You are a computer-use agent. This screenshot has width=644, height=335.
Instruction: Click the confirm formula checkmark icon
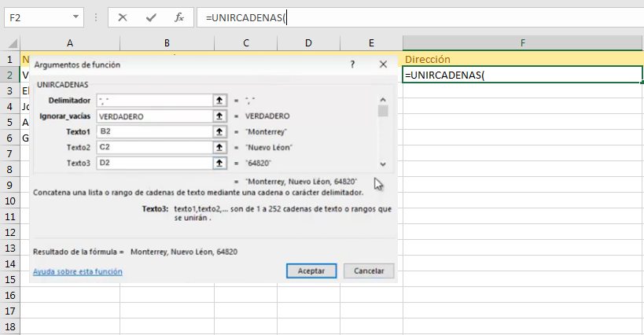click(151, 17)
